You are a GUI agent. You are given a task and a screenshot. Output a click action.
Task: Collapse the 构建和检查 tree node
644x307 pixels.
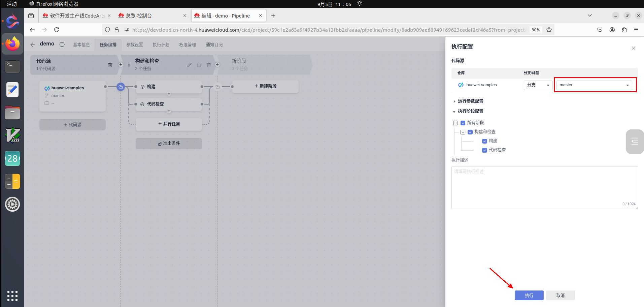click(x=463, y=132)
